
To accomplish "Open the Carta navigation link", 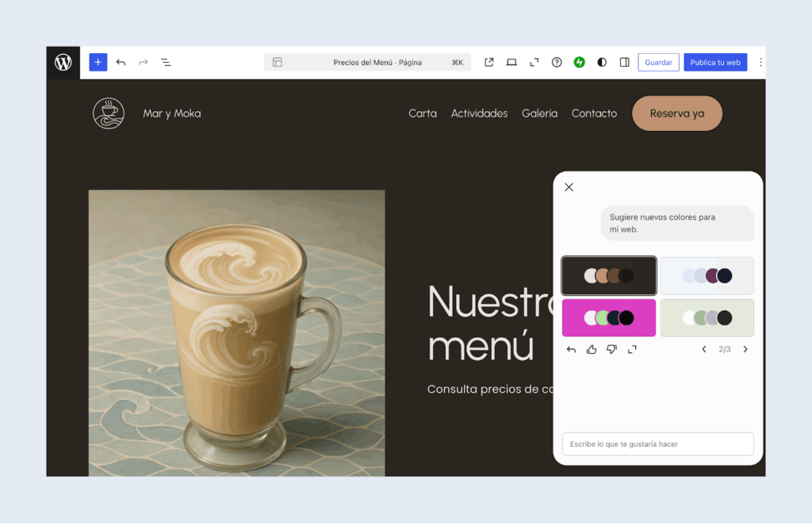I will pos(423,113).
